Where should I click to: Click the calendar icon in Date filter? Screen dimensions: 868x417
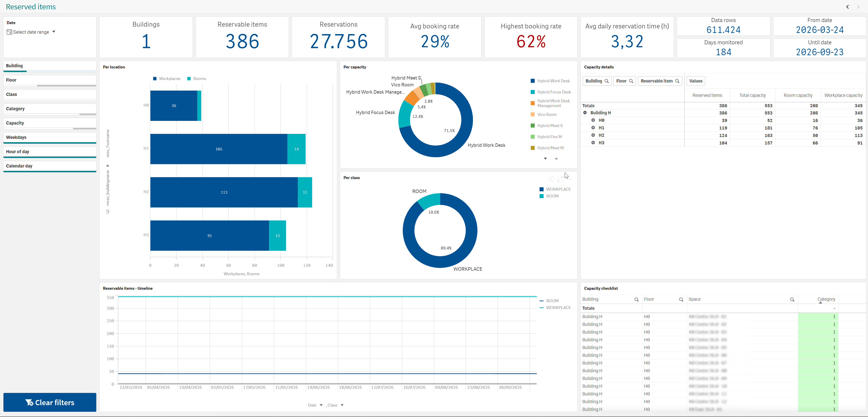point(10,32)
